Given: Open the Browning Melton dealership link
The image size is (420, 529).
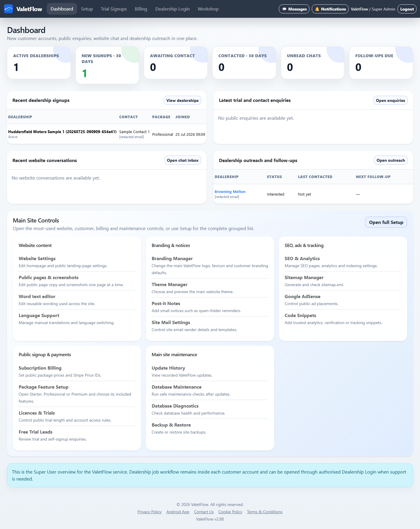Looking at the screenshot, I should [230, 192].
